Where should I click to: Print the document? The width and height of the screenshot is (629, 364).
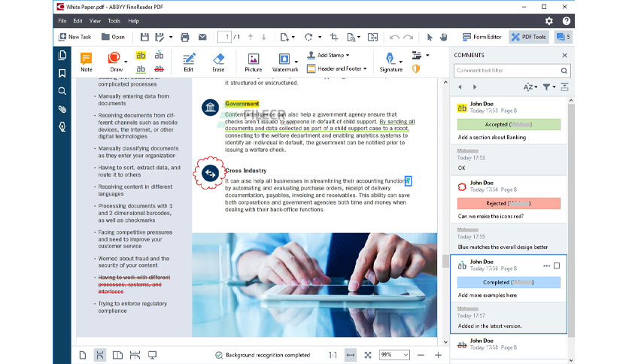pos(185,38)
